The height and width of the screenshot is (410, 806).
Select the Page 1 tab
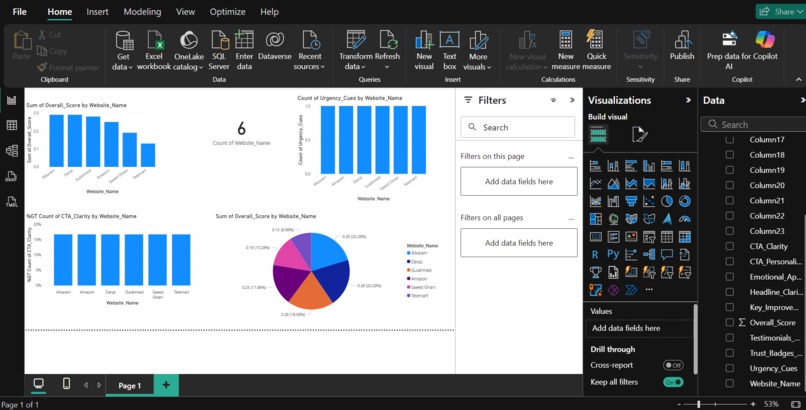[130, 385]
